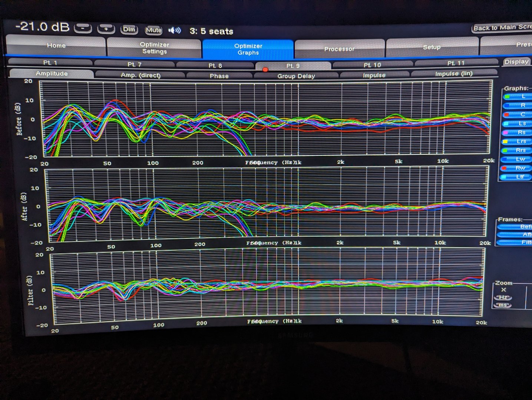Toggle the Rw channel graph
The height and width of the screenshot is (400, 532).
click(518, 168)
